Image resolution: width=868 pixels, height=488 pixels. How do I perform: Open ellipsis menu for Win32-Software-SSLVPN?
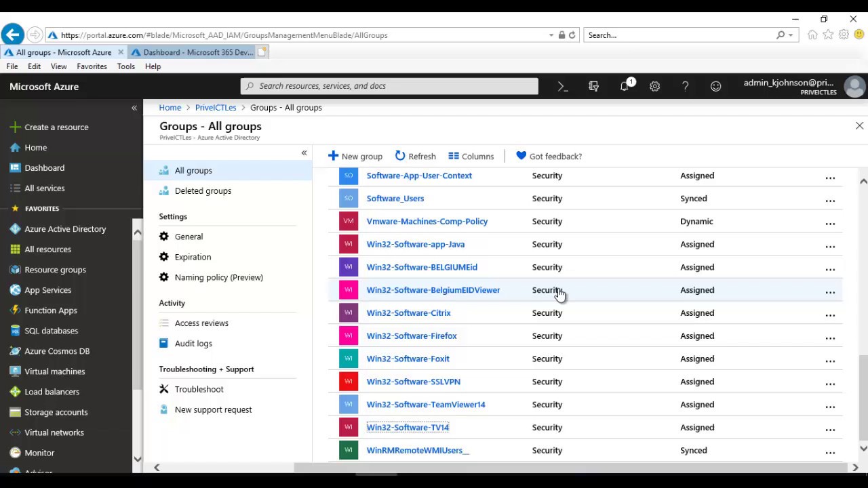830,382
